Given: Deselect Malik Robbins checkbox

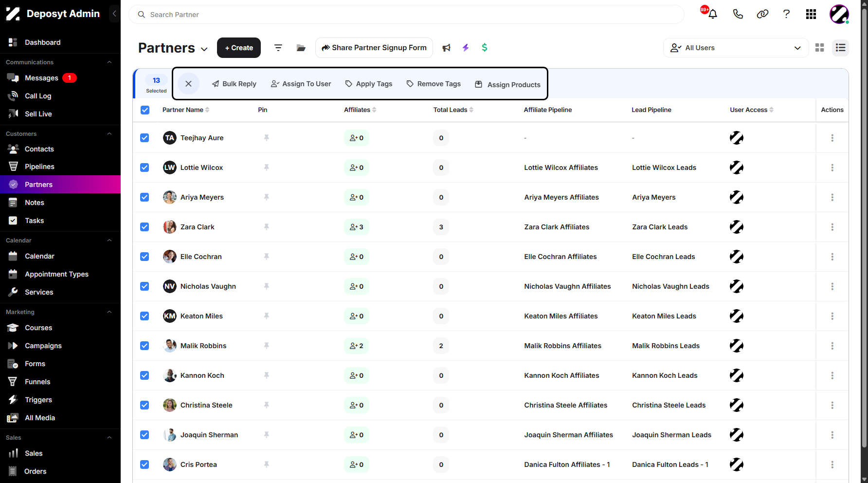Looking at the screenshot, I should [145, 346].
